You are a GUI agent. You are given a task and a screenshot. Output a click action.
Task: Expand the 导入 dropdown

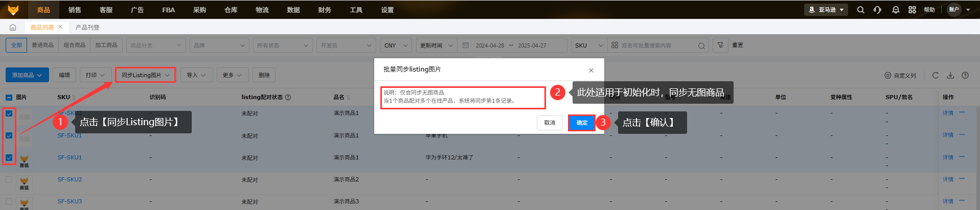click(x=196, y=75)
